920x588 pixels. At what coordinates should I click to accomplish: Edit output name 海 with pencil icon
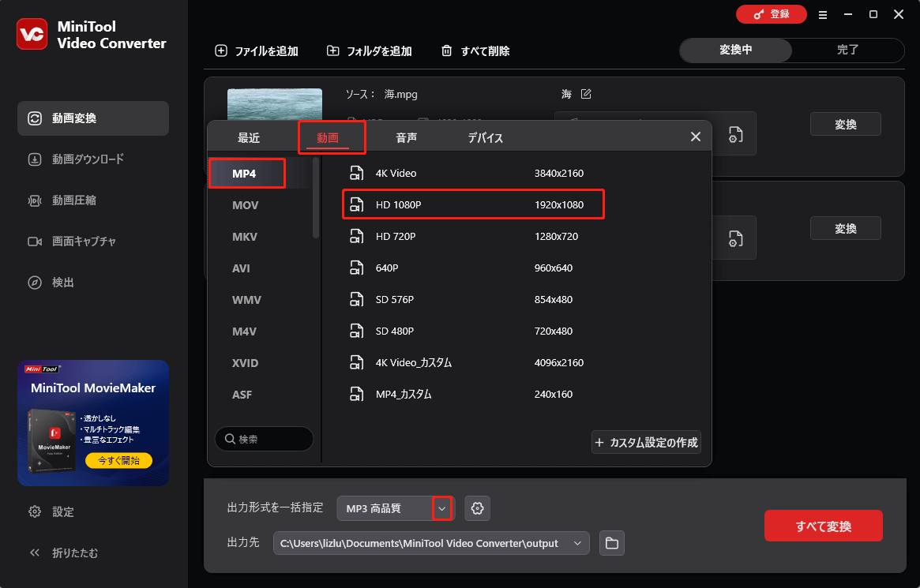click(x=586, y=94)
